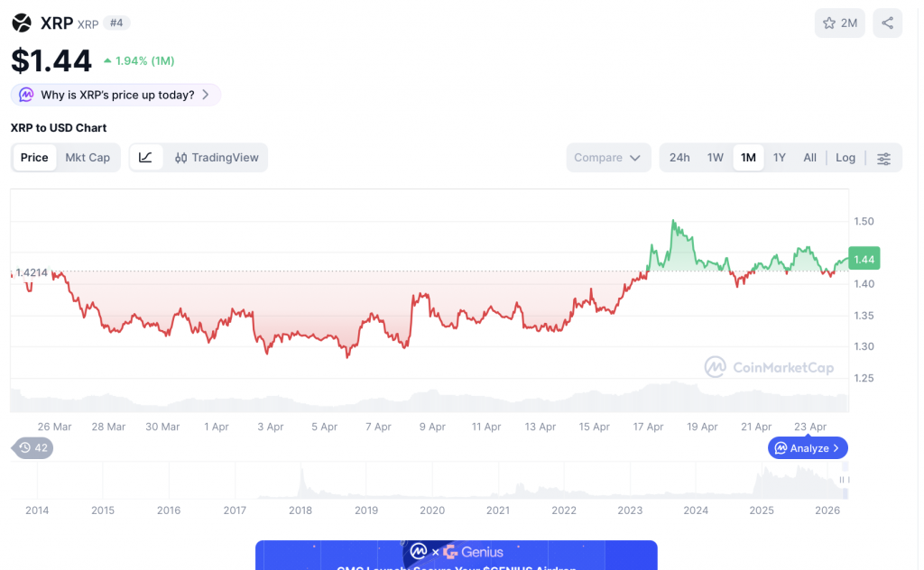Select the line chart icon

[146, 157]
